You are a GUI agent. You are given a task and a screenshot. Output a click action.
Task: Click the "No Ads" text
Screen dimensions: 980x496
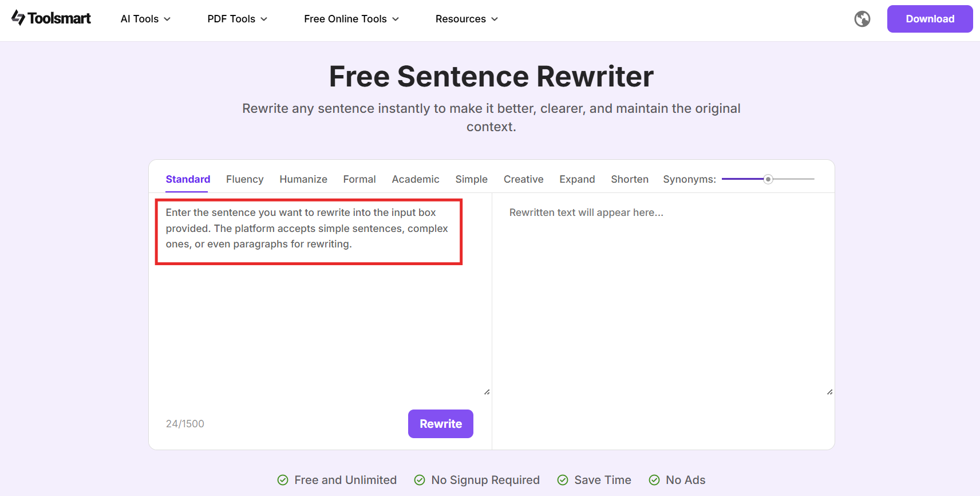pyautogui.click(x=686, y=480)
